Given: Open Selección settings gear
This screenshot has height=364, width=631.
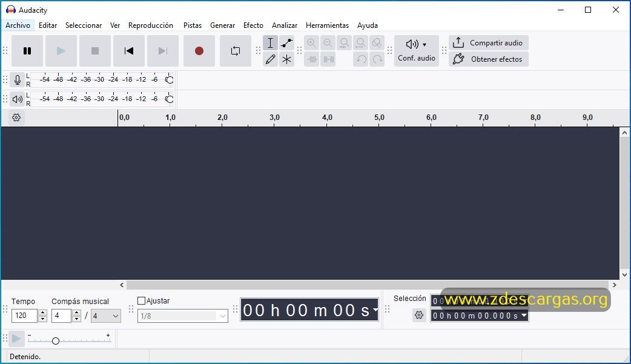Looking at the screenshot, I should tap(419, 316).
